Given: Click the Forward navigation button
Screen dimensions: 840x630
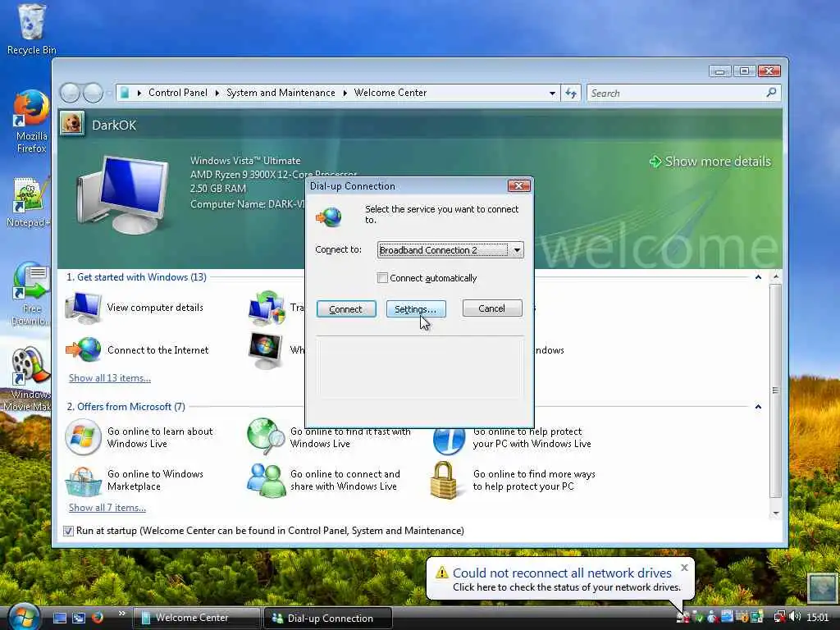Looking at the screenshot, I should 93,93.
